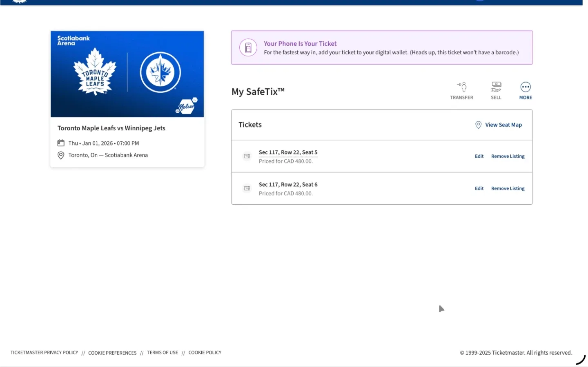This screenshot has height=367, width=588.
Task: Open Ticketmaster Privacy Policy footer link
Action: [x=44, y=353]
